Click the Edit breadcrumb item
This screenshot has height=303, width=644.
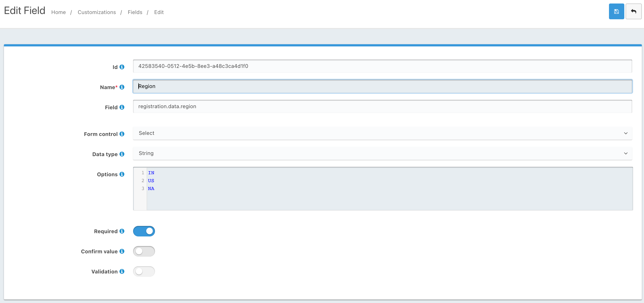click(159, 12)
